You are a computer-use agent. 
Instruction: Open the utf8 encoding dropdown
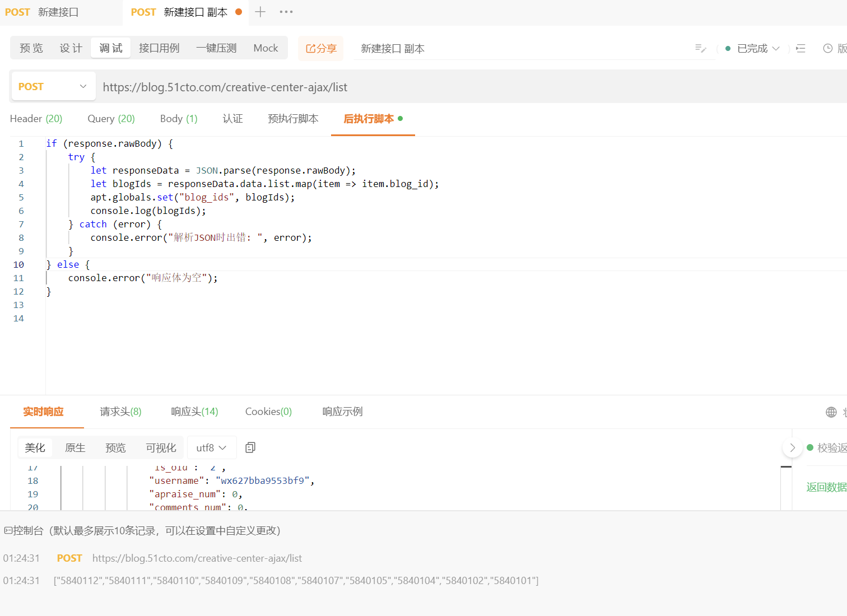211,447
